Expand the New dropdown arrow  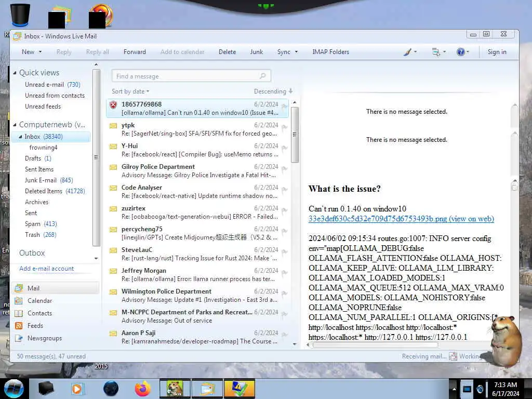[x=40, y=52]
